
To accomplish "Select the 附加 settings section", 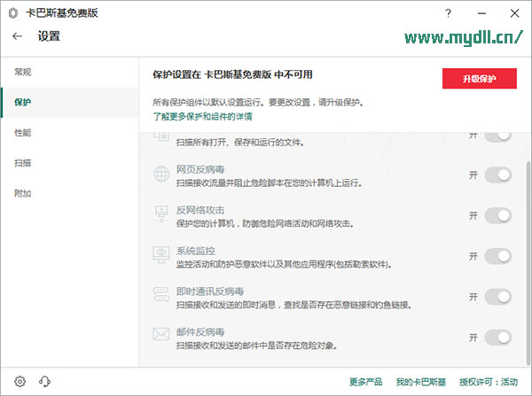I will 69,194.
